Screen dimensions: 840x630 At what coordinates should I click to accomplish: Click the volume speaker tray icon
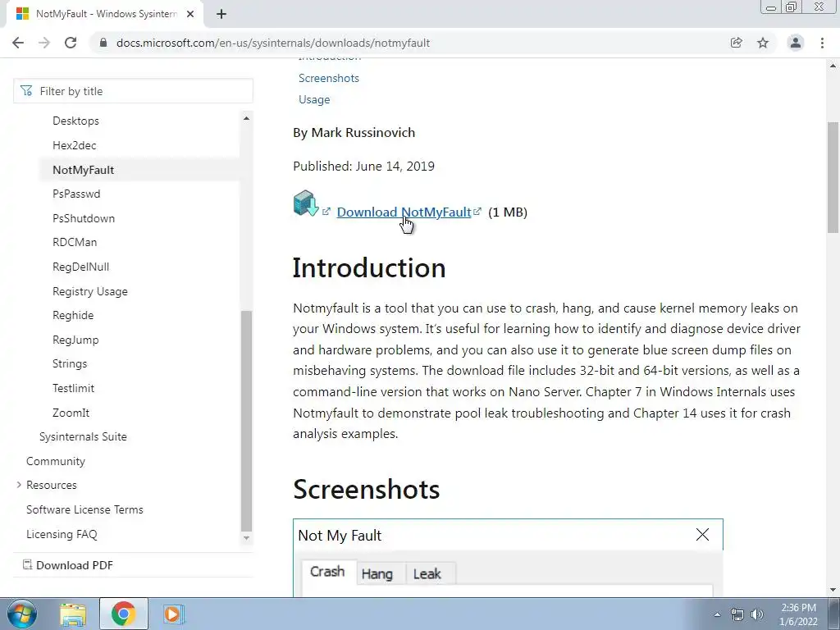pos(757,614)
